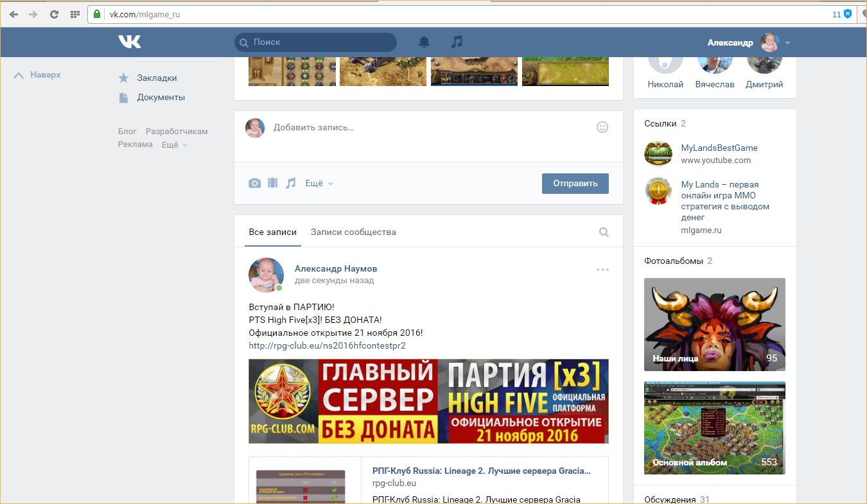The height and width of the screenshot is (504, 867).
Task: Open MyLandsBestGame YouTube link
Action: click(719, 148)
